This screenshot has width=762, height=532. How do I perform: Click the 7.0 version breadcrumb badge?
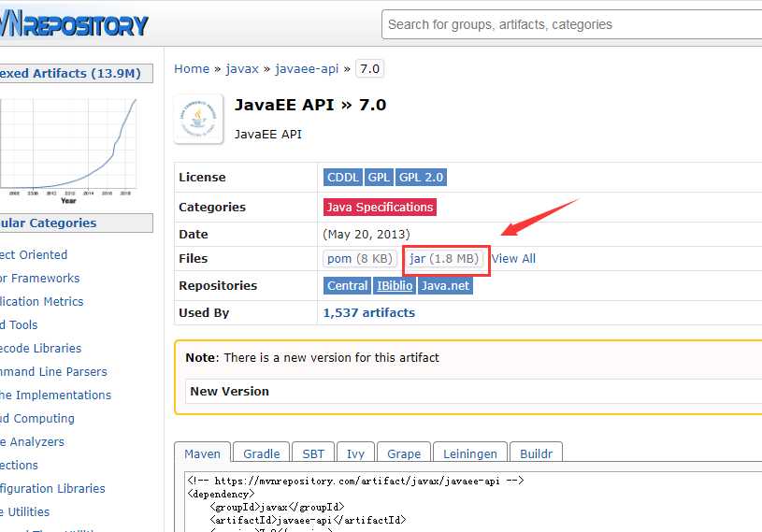(369, 68)
